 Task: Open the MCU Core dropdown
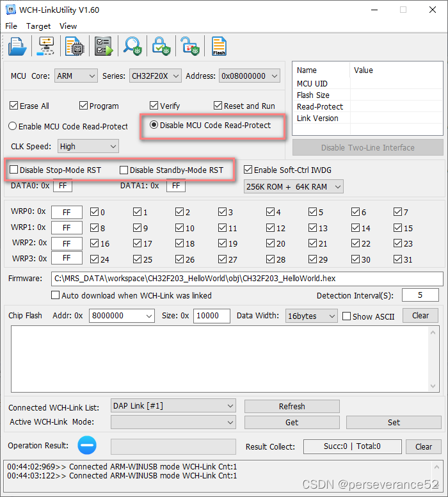pos(76,76)
